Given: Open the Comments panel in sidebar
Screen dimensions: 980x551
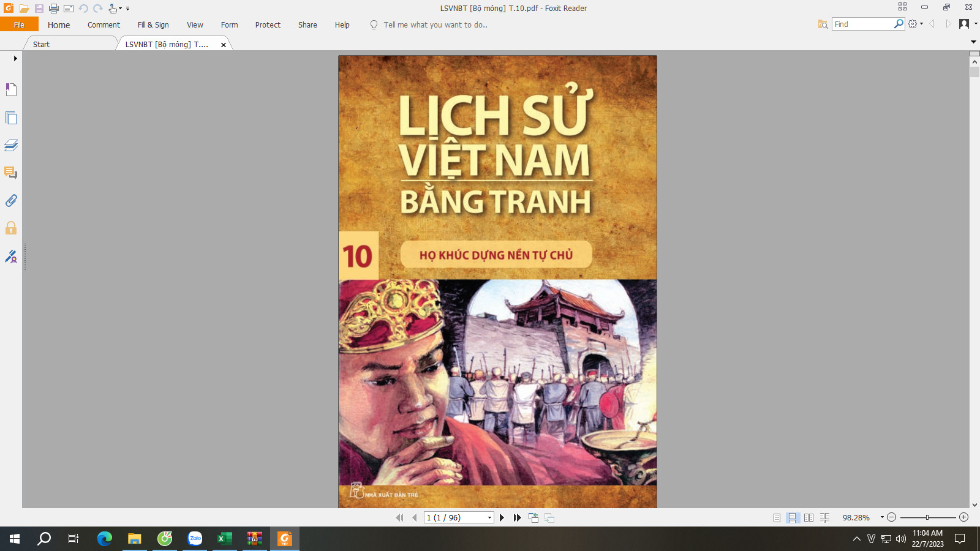Looking at the screenshot, I should 11,173.
